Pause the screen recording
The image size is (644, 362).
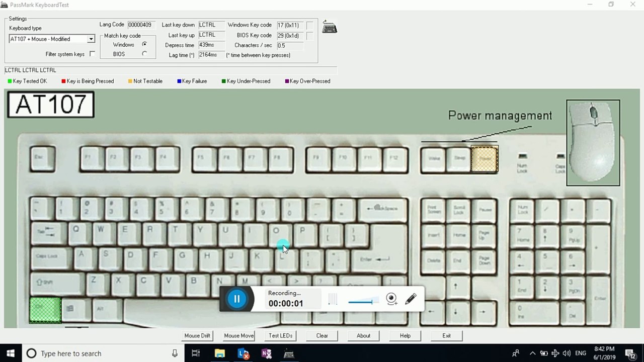236,299
